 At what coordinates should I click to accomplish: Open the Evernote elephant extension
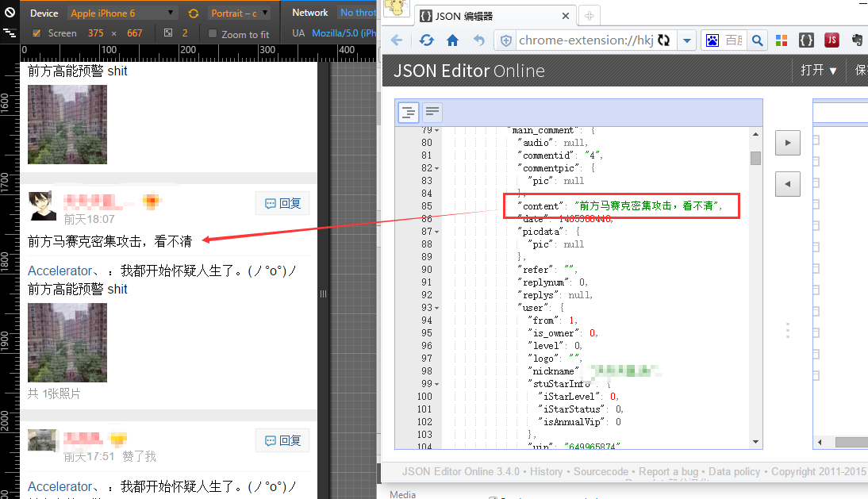coord(857,40)
